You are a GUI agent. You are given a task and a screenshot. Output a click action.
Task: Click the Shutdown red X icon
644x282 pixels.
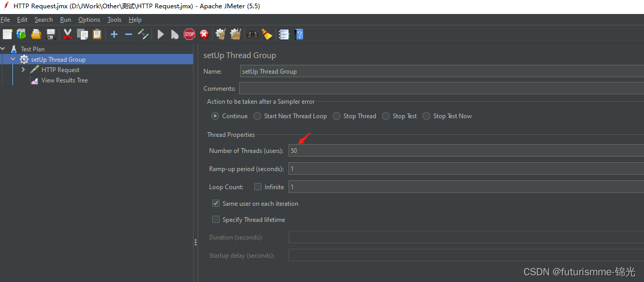204,34
